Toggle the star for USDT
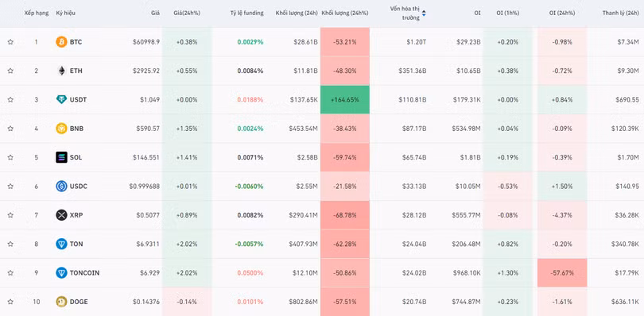The height and width of the screenshot is (316, 644). coord(10,99)
